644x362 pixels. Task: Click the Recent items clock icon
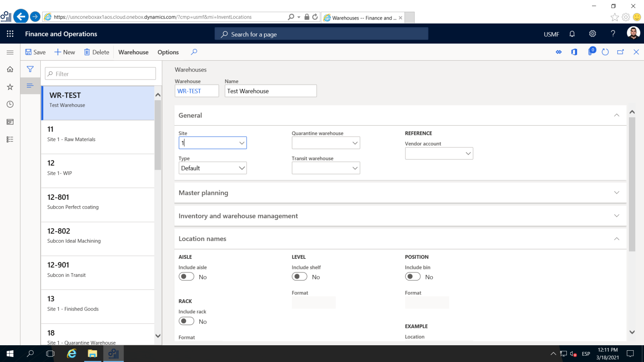click(x=10, y=104)
